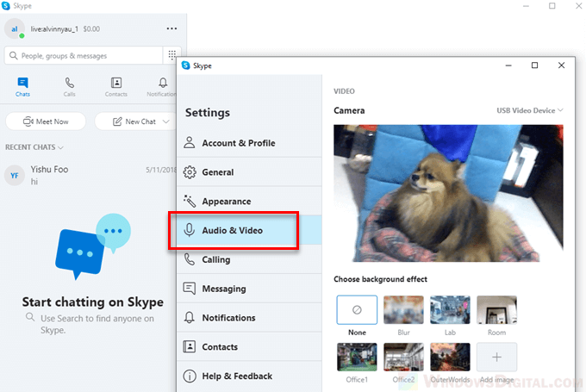Select the Room background effect
This screenshot has height=392, width=586.
(496, 310)
